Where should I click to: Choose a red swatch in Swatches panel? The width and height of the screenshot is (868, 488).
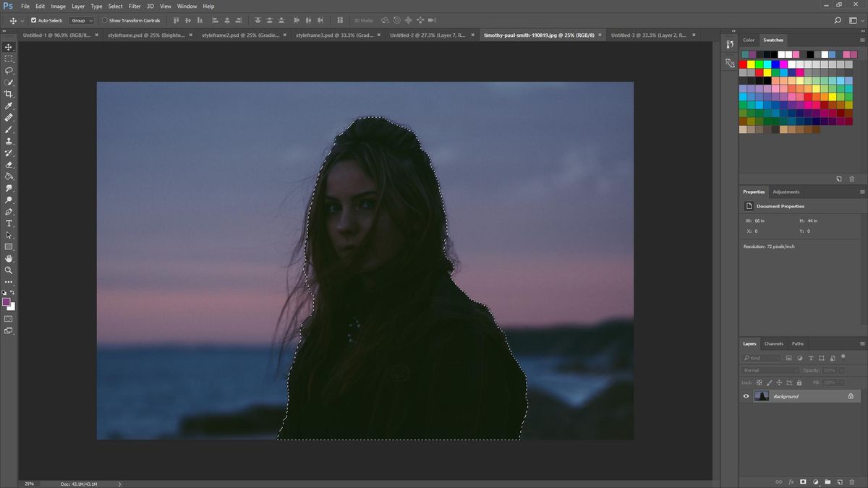click(x=742, y=64)
